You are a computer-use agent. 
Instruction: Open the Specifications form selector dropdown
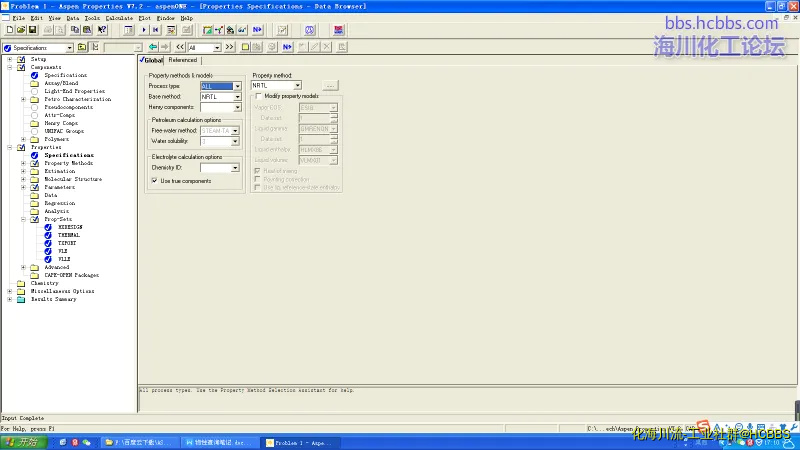[69, 48]
